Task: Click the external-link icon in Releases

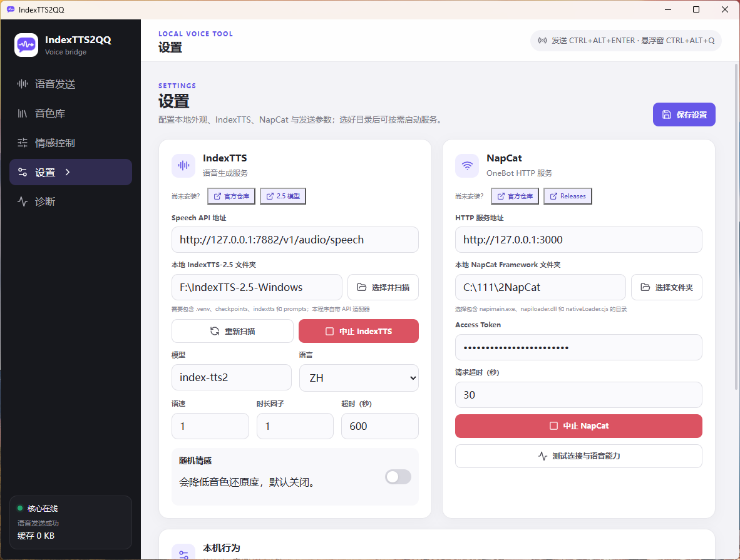Action: pyautogui.click(x=553, y=196)
